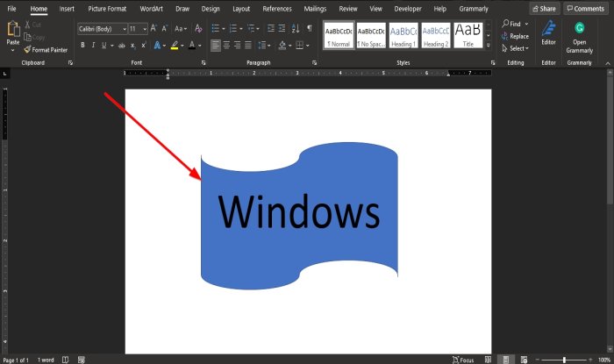Viewport: 614px width, 364px height.
Task: Launch Open Grammarly icon
Action: [x=579, y=38]
